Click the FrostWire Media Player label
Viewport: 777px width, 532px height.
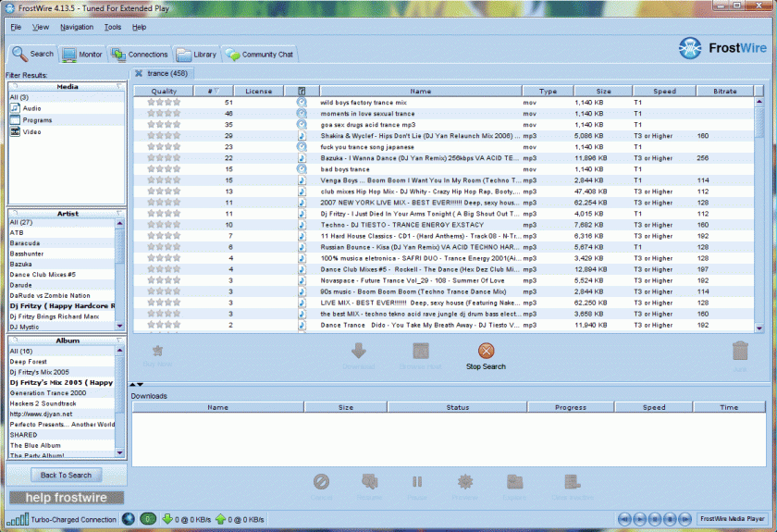pyautogui.click(x=733, y=519)
